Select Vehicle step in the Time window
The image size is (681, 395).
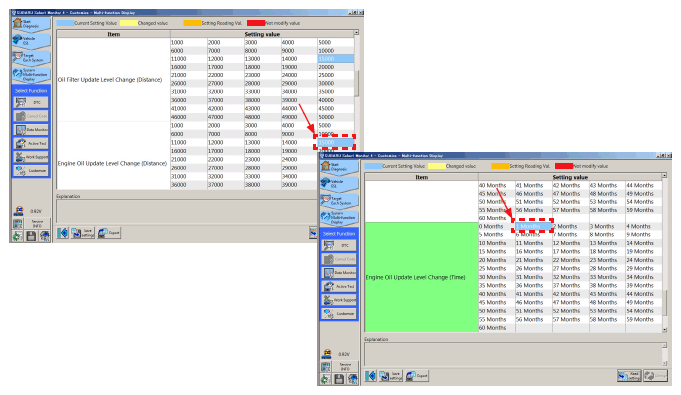pos(339,184)
